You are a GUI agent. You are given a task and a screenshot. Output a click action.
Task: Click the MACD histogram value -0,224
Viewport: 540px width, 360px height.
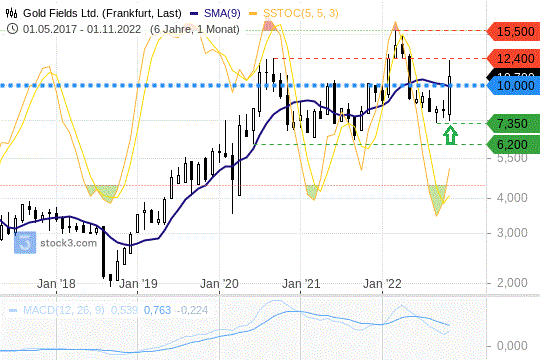[193, 310]
